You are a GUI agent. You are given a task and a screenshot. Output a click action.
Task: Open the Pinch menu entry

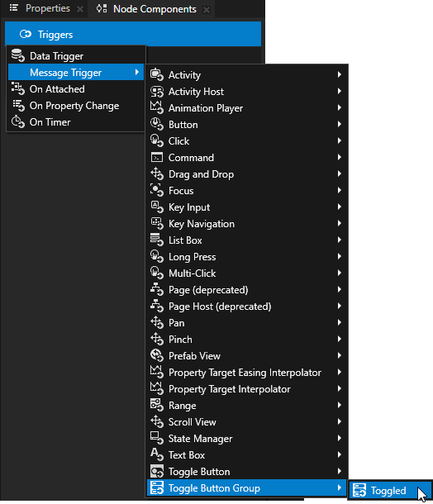point(246,339)
